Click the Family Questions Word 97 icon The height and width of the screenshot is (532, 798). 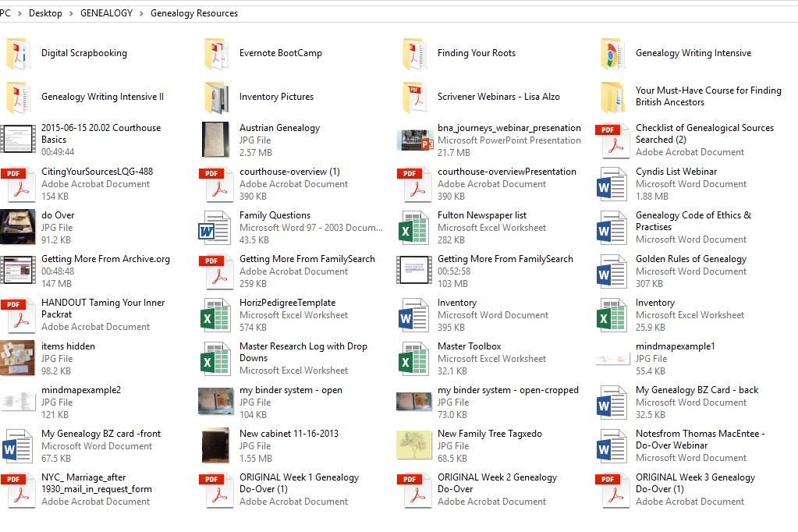pos(216,228)
